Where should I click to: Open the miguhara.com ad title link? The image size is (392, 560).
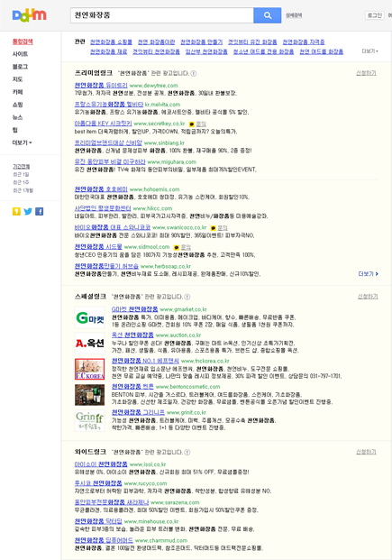pos(110,161)
